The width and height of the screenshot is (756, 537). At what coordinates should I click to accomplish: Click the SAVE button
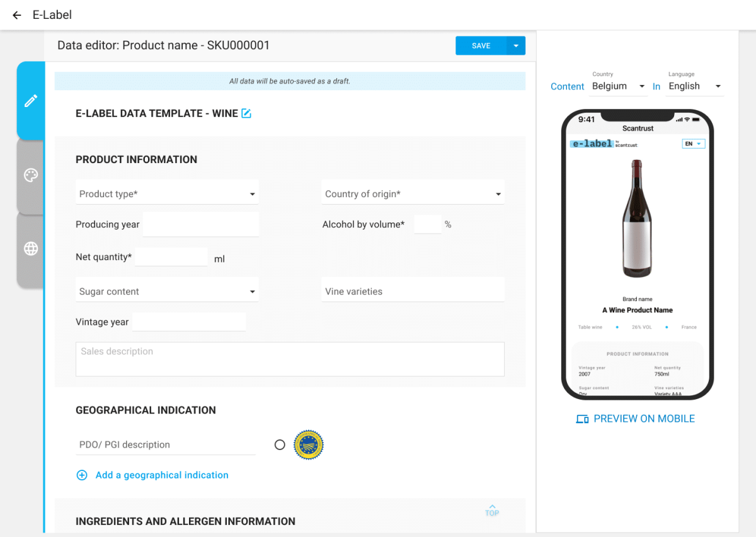coord(481,46)
